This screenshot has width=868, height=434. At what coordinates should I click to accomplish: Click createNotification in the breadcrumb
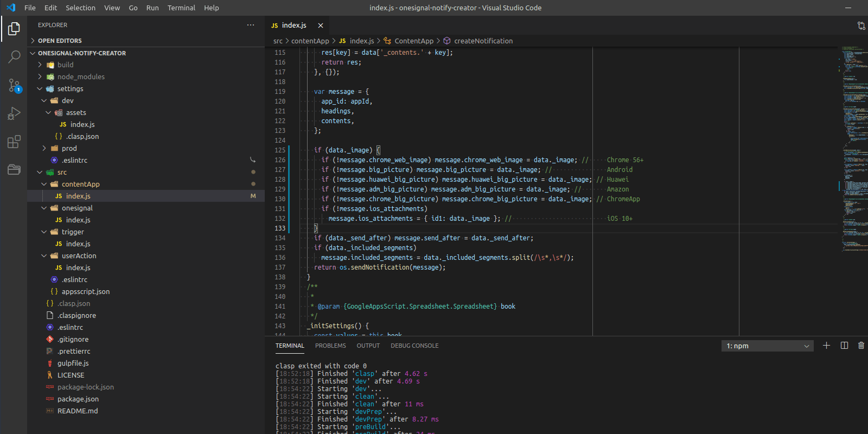point(483,41)
